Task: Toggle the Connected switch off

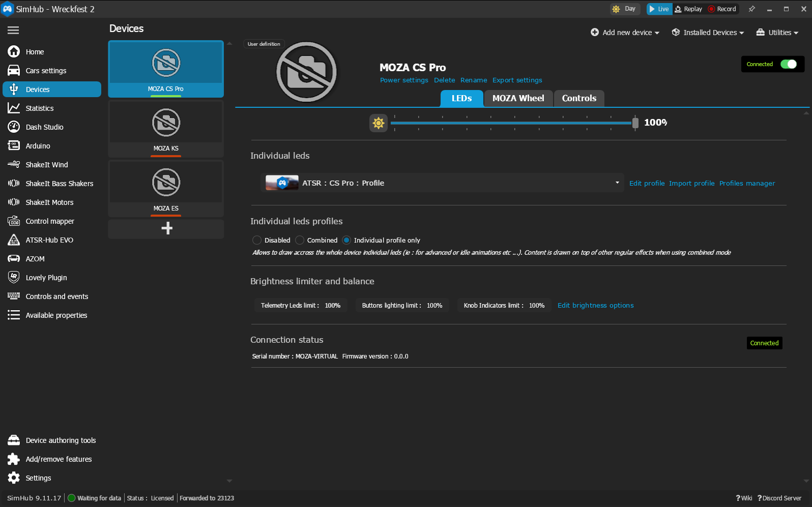Action: coord(789,64)
